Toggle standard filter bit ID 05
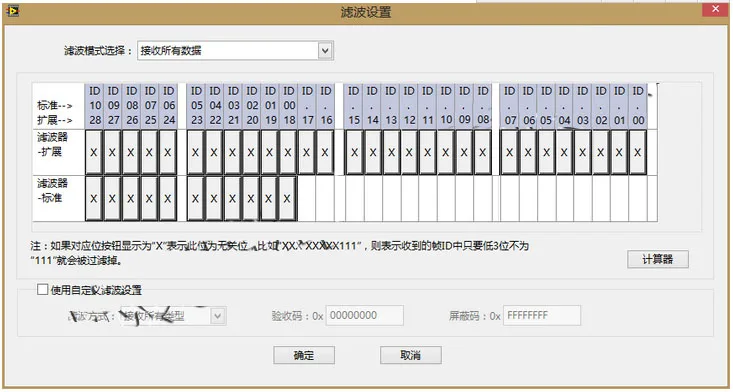Image resolution: width=733 pixels, height=392 pixels. [x=195, y=199]
